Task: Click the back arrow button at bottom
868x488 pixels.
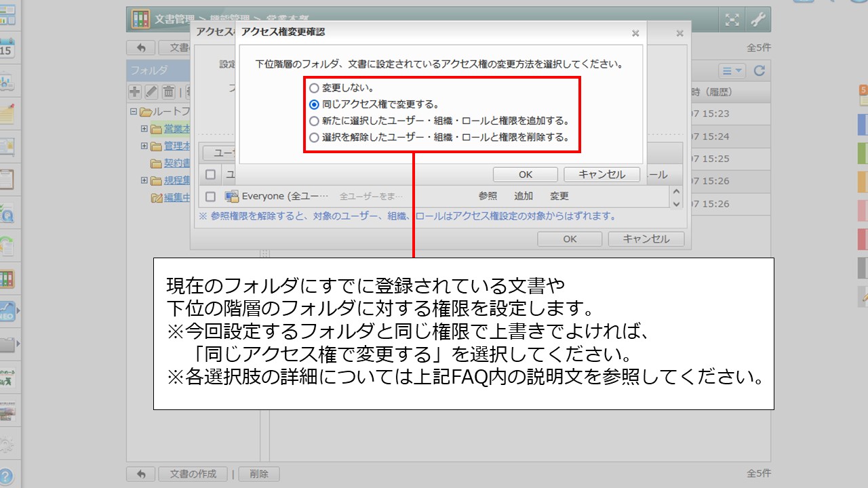Action: 141,474
